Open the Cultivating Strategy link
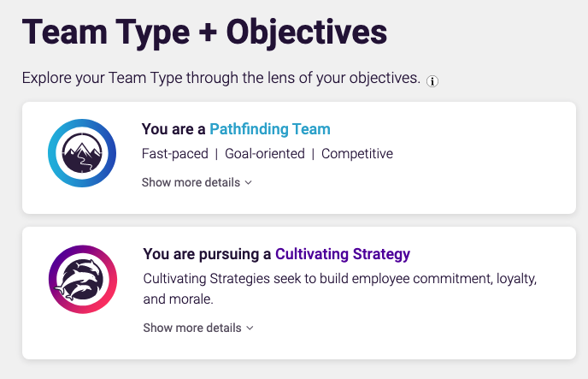The height and width of the screenshot is (379, 588). [343, 254]
